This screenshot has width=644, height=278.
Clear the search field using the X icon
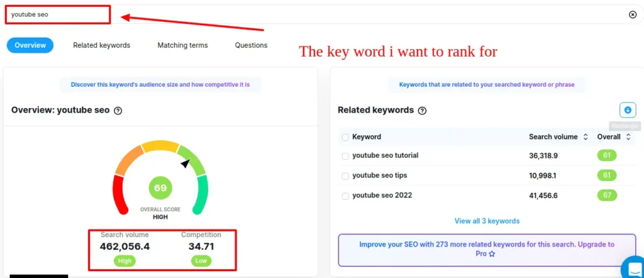click(x=633, y=14)
